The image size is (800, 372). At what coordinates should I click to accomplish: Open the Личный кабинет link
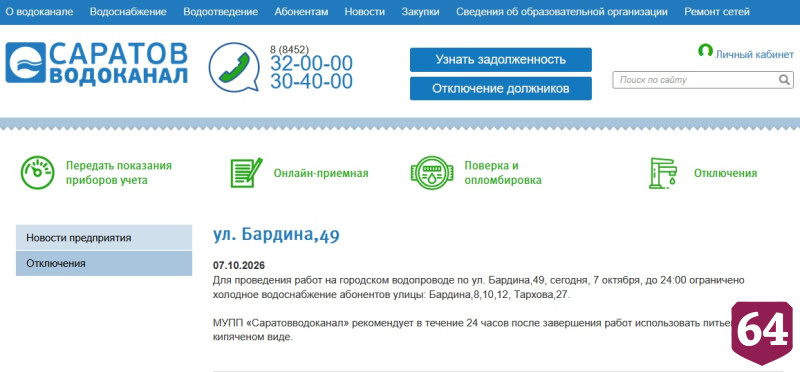(755, 54)
